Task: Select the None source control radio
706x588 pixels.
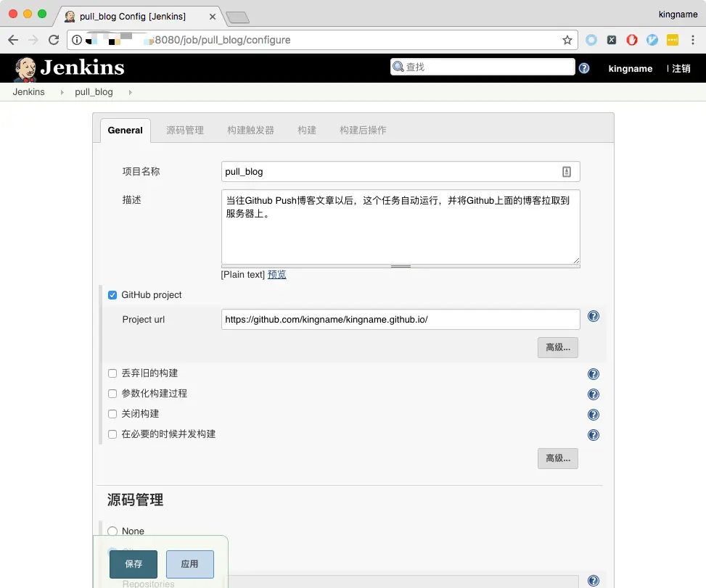Action: (x=112, y=531)
